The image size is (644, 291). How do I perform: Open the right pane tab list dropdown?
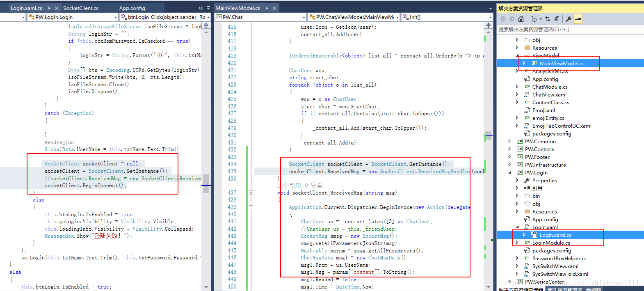point(491,8)
